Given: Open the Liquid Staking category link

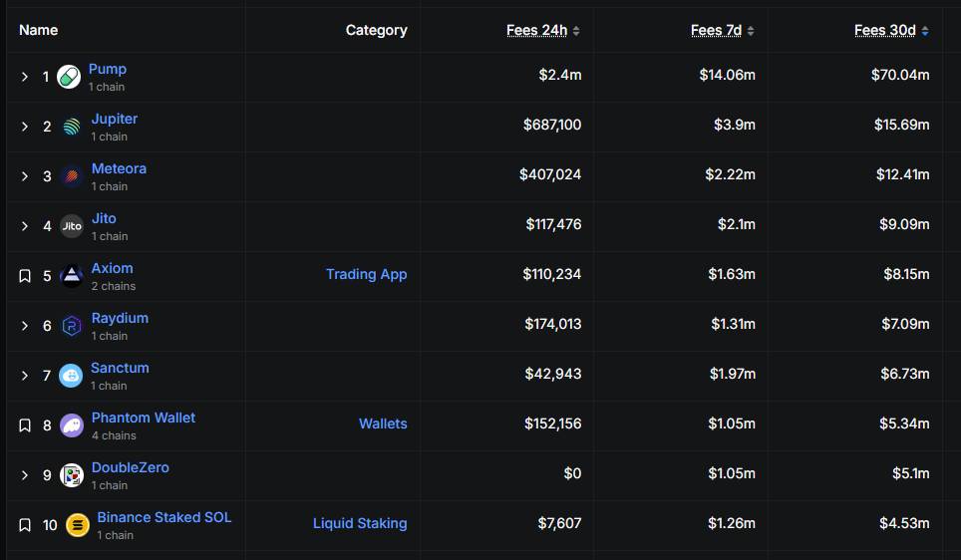Looking at the screenshot, I should [x=360, y=523].
